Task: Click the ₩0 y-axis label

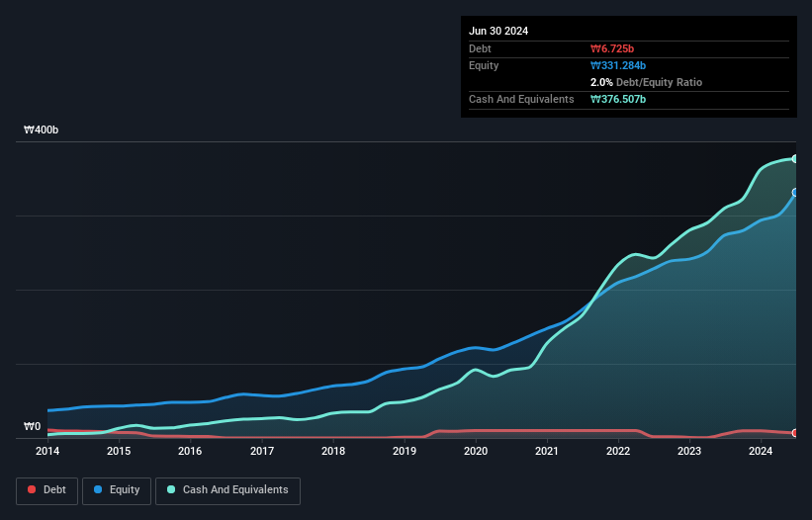Action: pos(32,426)
